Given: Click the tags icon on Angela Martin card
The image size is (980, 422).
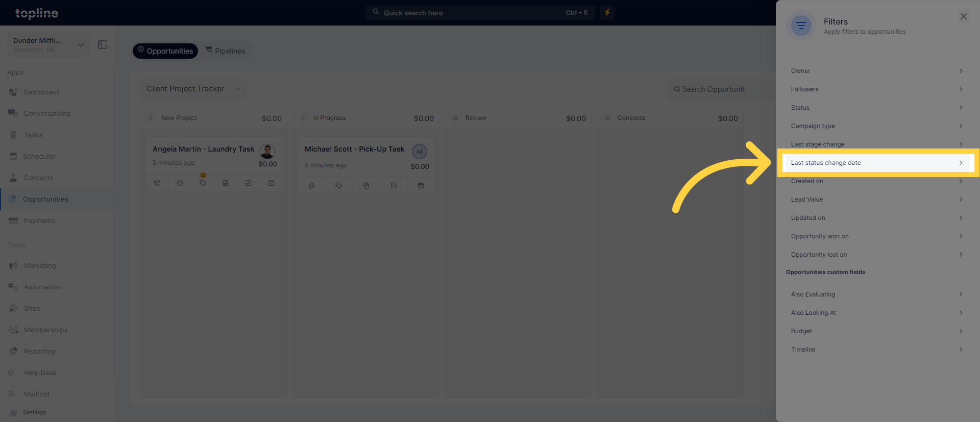Looking at the screenshot, I should point(203,183).
